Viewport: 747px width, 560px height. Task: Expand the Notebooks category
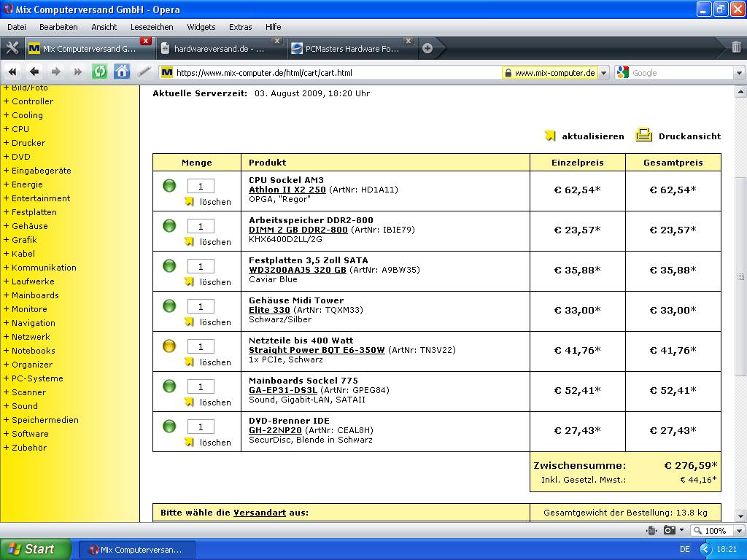(29, 351)
